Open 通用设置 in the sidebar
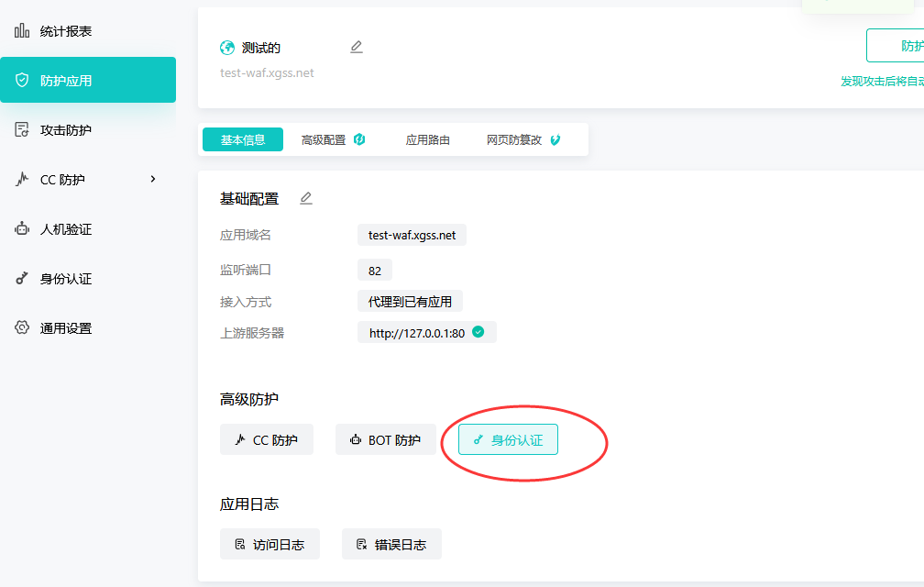The image size is (924, 587). coord(65,328)
